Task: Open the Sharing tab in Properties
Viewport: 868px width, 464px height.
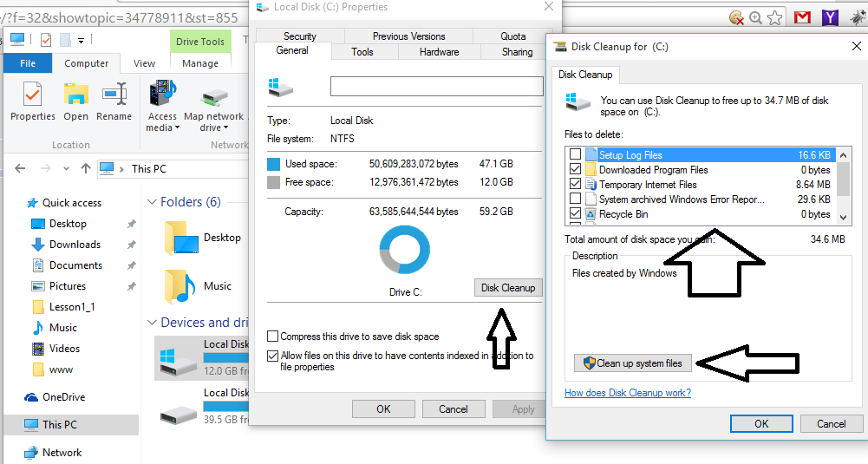Action: click(517, 51)
